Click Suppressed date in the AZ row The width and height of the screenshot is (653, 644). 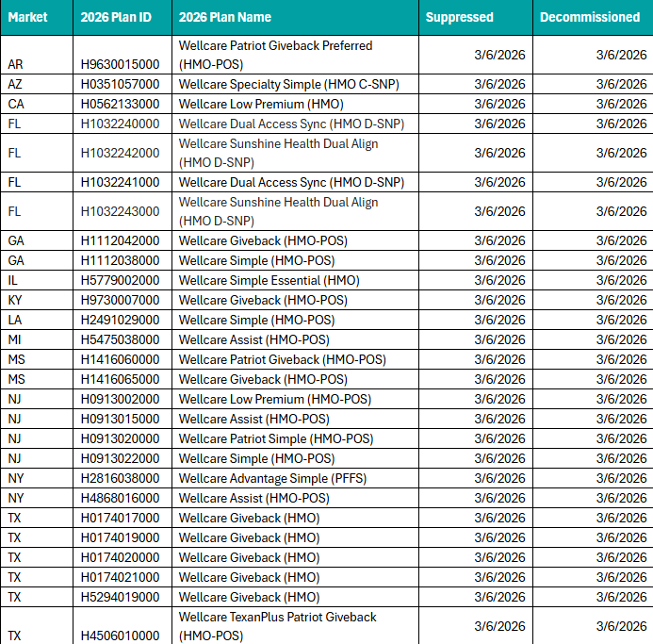tap(499, 84)
